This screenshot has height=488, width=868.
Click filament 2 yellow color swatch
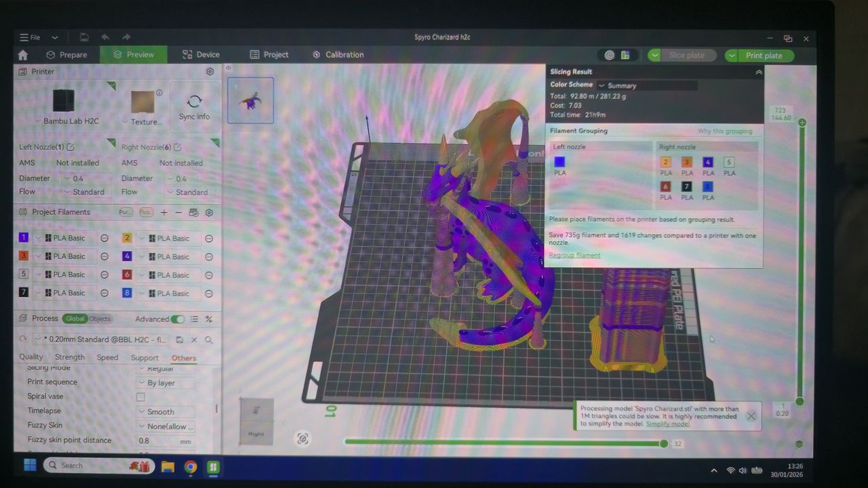tap(127, 237)
